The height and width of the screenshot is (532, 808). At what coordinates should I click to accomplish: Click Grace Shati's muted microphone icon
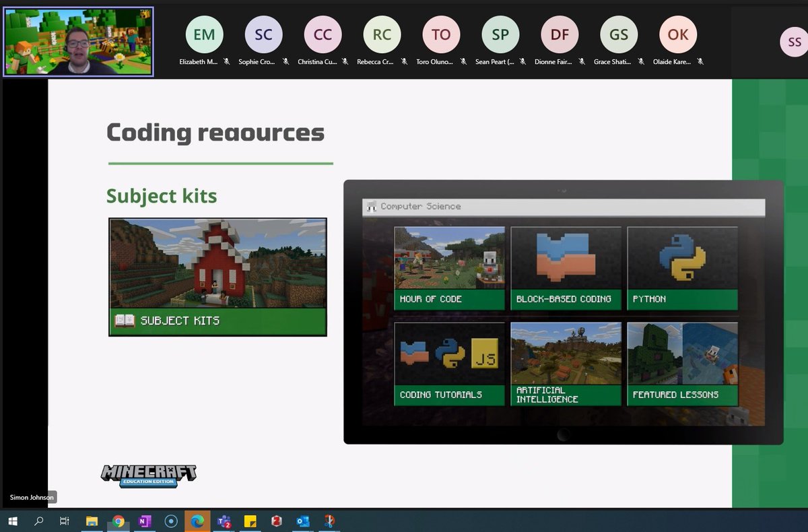(641, 61)
